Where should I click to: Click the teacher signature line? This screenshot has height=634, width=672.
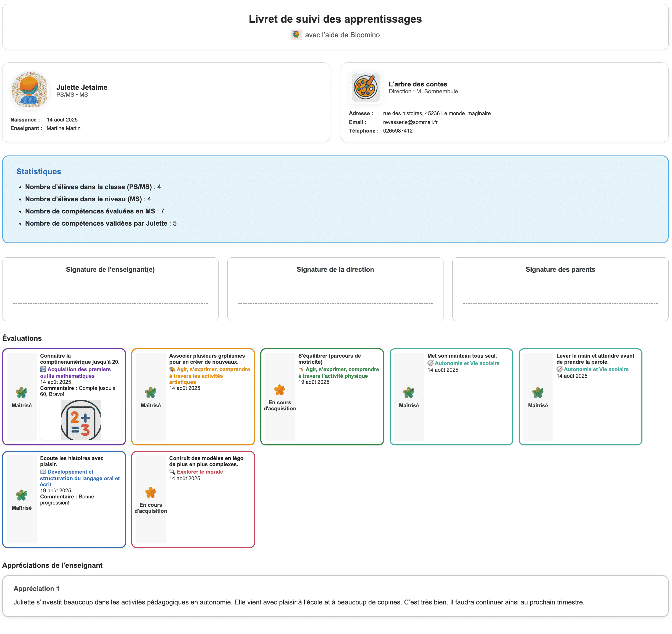click(x=110, y=303)
